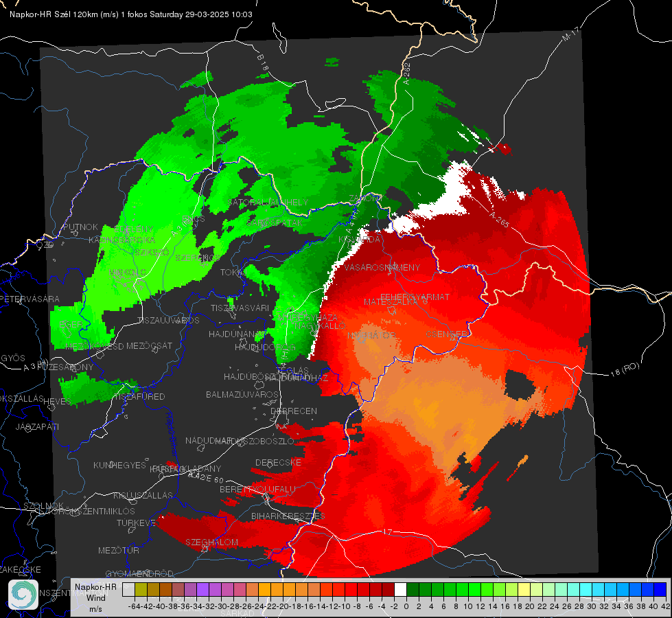Click the DERECSKE town label

point(278,463)
